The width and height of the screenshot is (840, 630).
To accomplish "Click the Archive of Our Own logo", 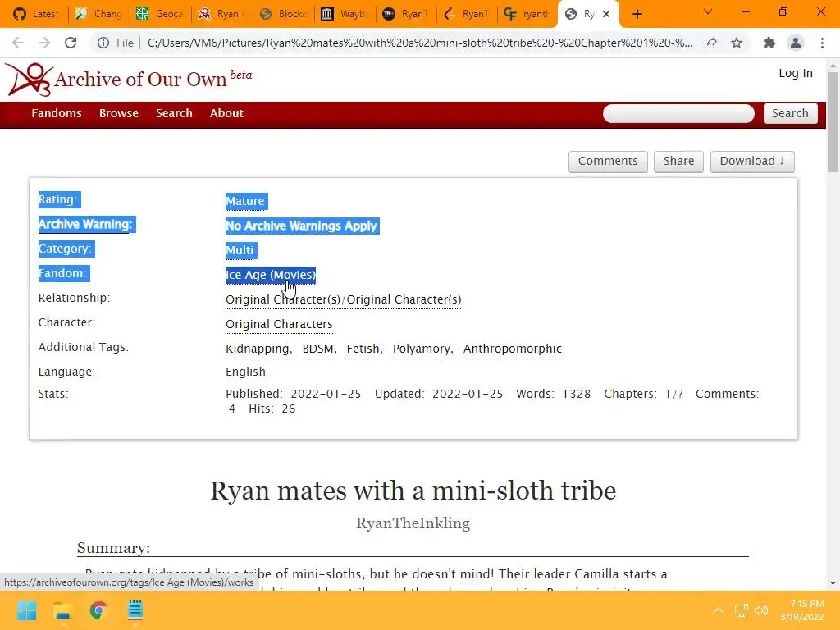I will coord(129,80).
